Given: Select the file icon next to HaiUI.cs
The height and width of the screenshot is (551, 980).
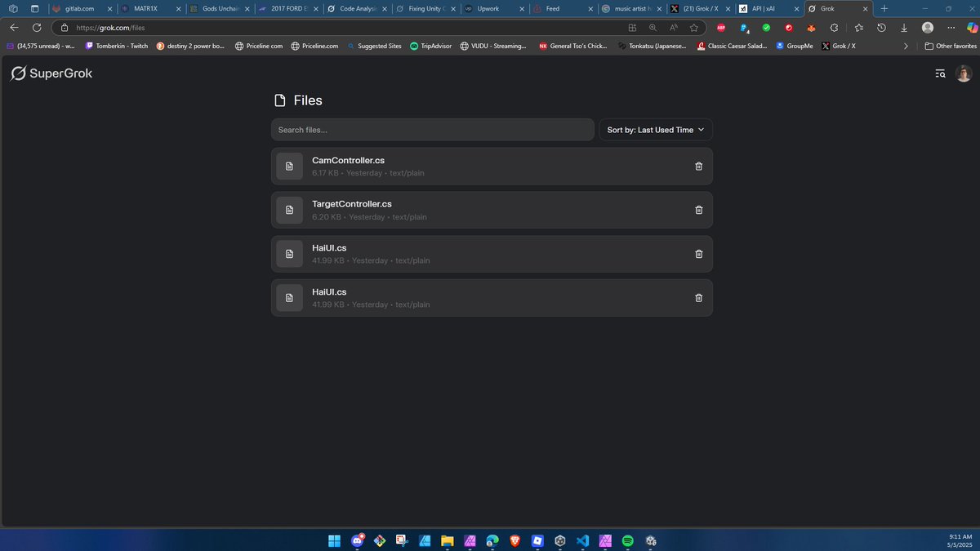Looking at the screenshot, I should tap(289, 254).
